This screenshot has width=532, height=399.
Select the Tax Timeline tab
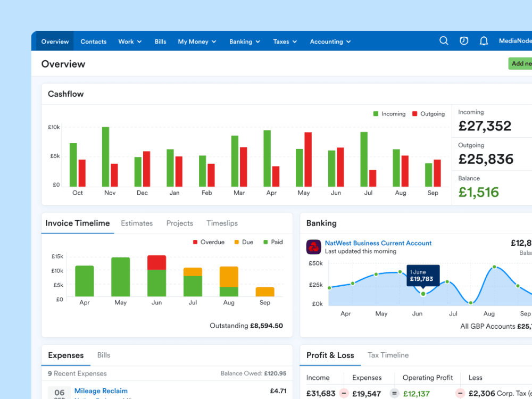[x=388, y=355]
